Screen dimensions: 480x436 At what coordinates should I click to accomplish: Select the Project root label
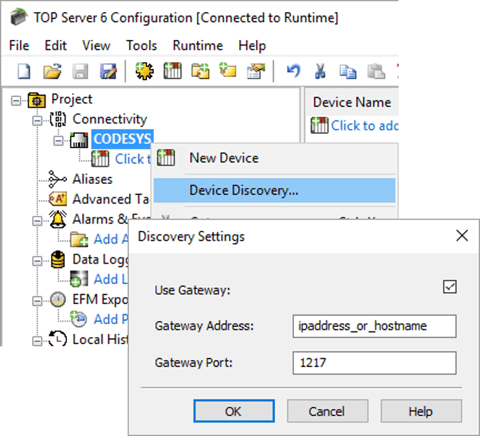click(72, 99)
